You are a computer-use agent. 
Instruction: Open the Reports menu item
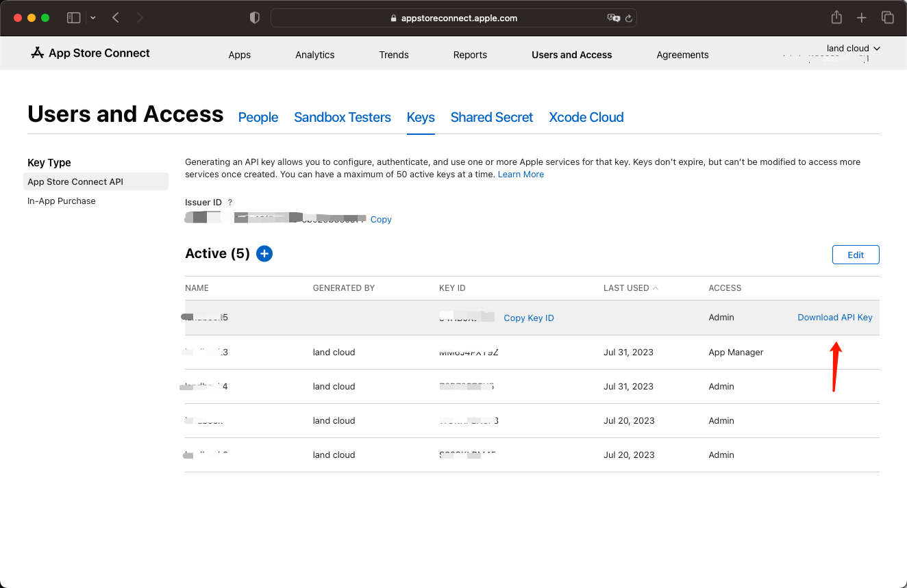point(470,55)
